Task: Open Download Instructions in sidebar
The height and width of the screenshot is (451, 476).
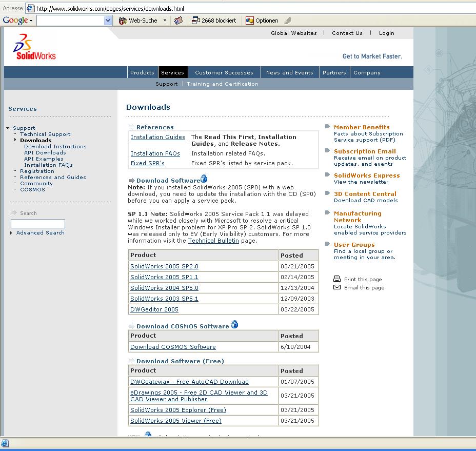Action: tap(55, 146)
